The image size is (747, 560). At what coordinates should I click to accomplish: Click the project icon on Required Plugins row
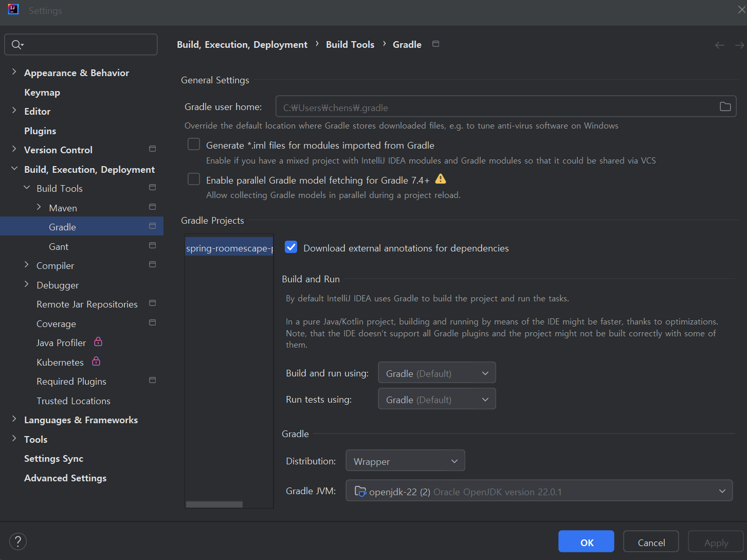152,380
